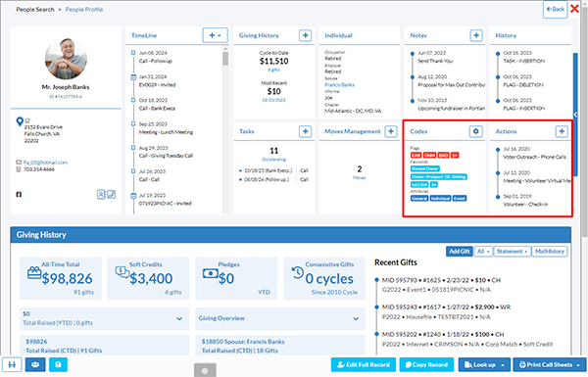
Task: Expand the Total Raised (YTD) row
Action: pyautogui.click(x=104, y=318)
